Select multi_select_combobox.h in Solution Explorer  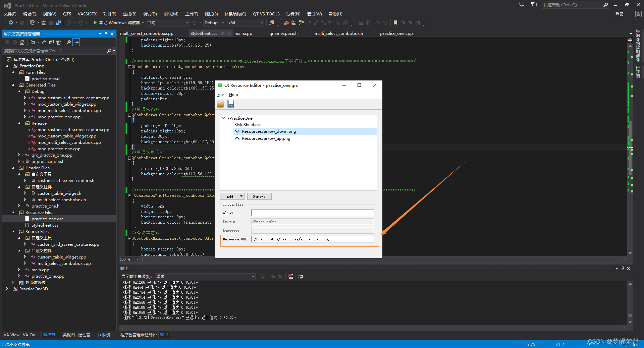(x=62, y=200)
